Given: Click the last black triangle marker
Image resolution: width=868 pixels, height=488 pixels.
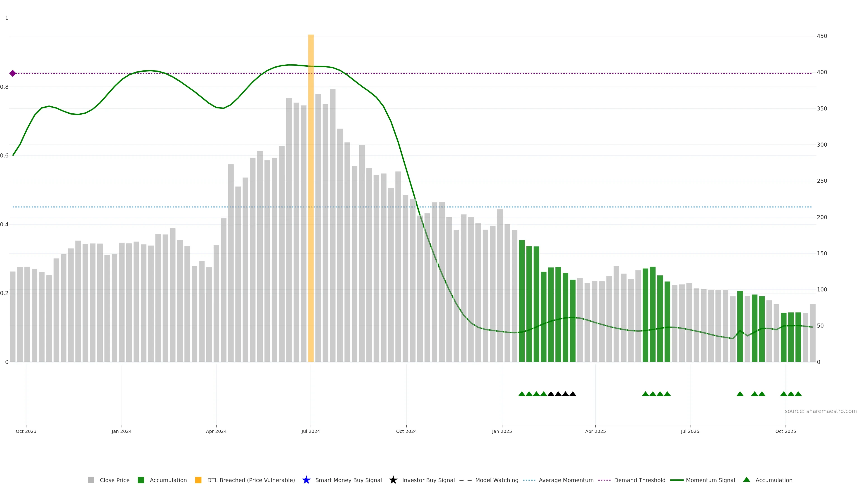Looking at the screenshot, I should (573, 394).
